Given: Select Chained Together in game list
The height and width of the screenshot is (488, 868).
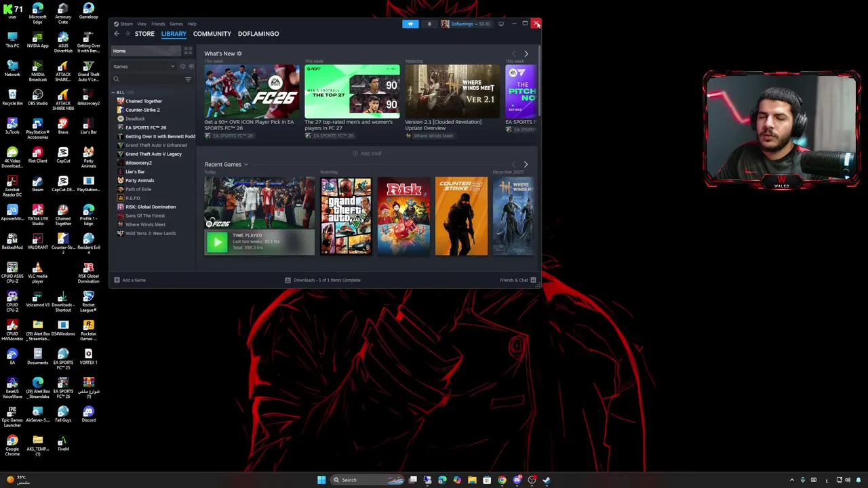Looking at the screenshot, I should pyautogui.click(x=144, y=101).
